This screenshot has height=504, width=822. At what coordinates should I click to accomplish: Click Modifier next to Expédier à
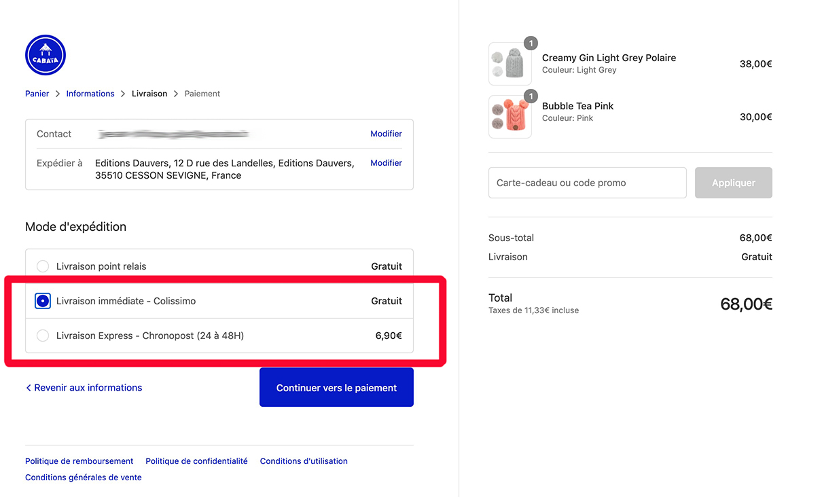[386, 163]
